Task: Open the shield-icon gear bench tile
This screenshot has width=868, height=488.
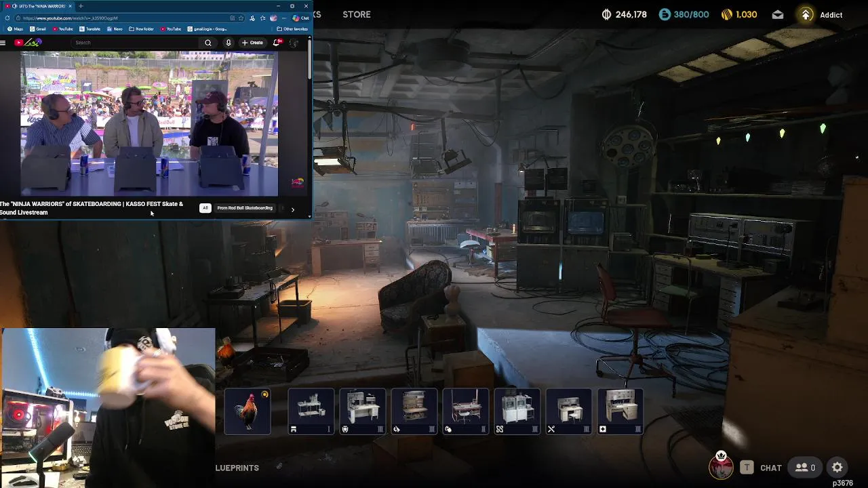Action: click(363, 411)
